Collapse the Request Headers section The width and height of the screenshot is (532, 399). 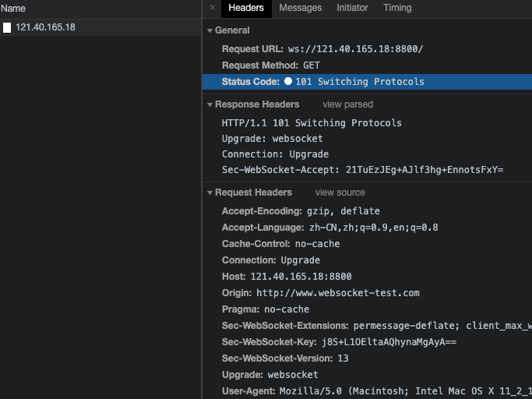210,192
